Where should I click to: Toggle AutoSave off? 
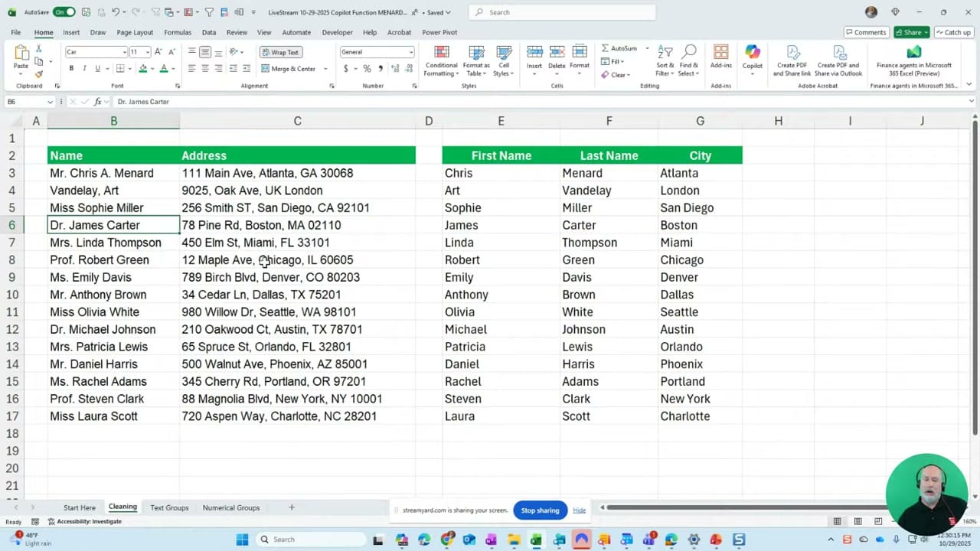click(64, 12)
